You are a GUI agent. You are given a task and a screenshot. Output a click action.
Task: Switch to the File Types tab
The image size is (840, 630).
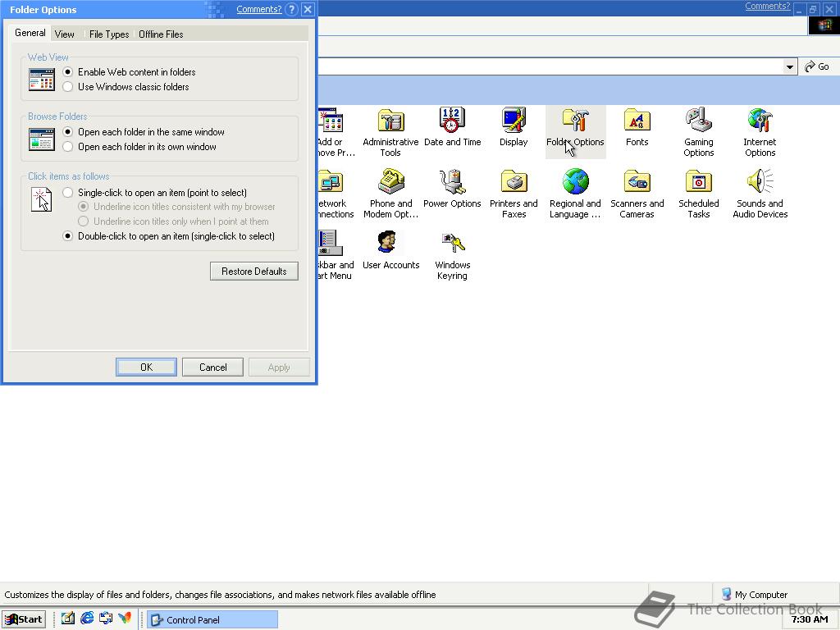[109, 34]
